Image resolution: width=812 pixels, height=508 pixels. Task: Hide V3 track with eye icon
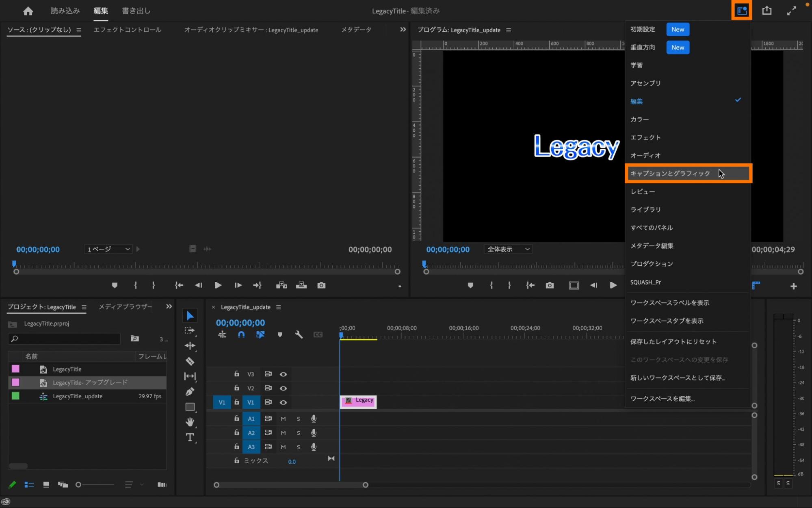[x=283, y=374]
